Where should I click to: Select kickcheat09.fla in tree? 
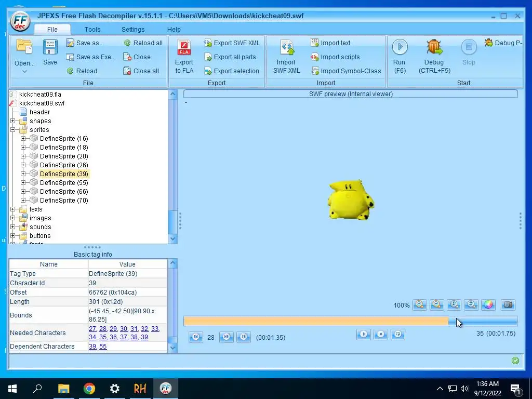pos(40,95)
